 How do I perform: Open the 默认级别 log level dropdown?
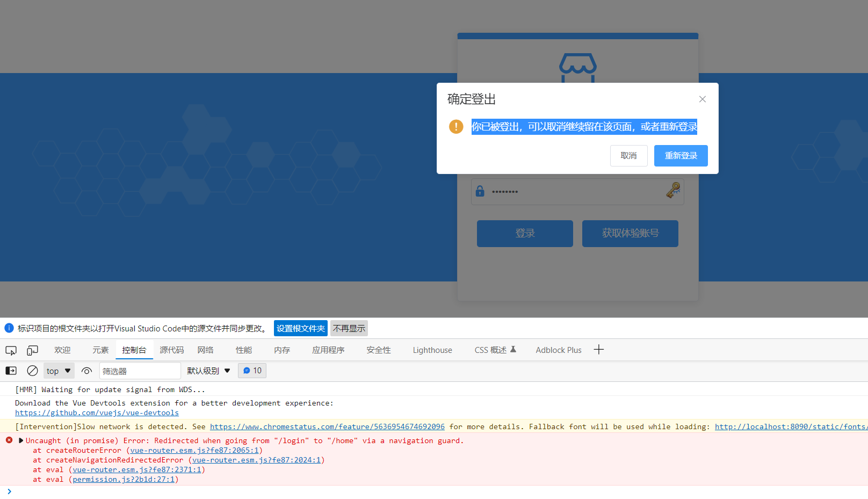208,371
